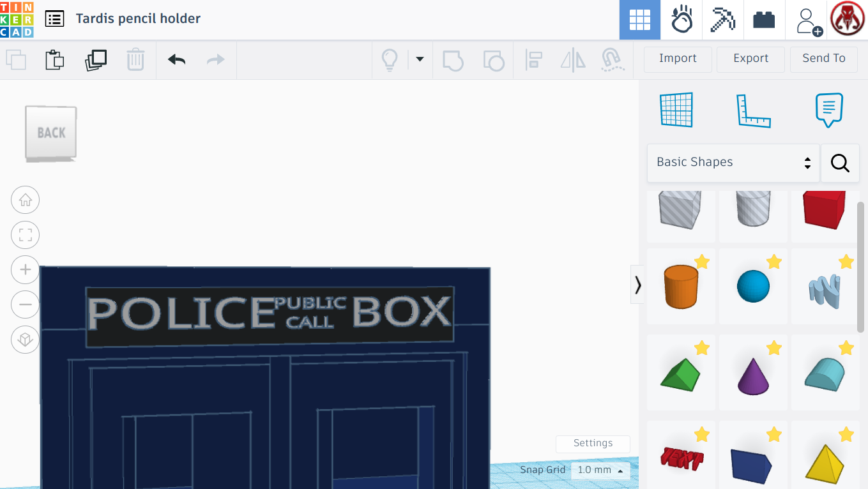868x489 pixels.
Task: Open Bricks mode icon
Action: [764, 20]
